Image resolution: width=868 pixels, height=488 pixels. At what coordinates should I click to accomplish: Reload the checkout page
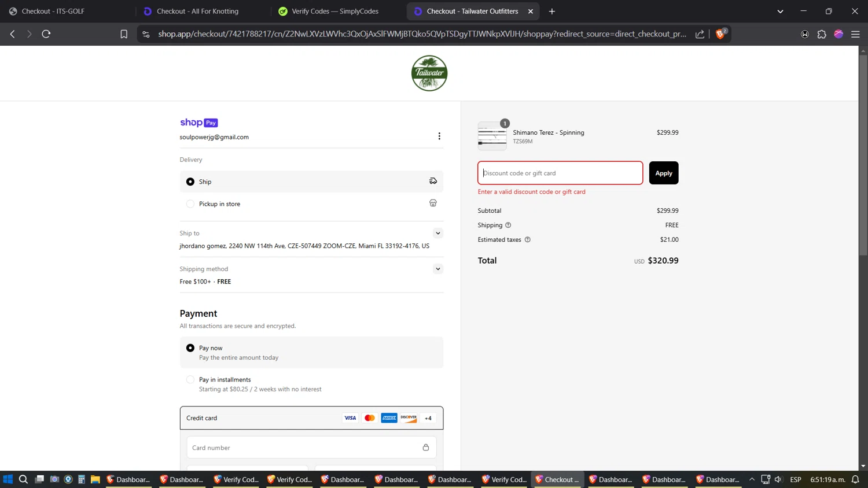tap(46, 34)
